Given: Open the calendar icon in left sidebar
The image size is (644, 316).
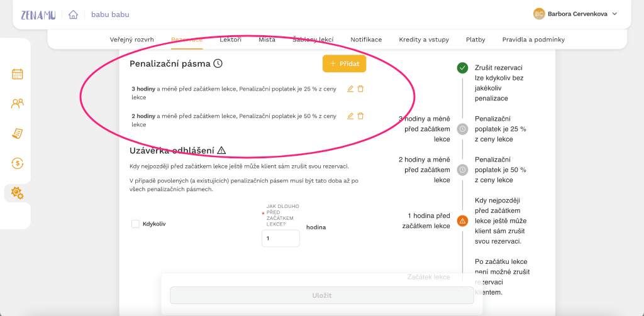Looking at the screenshot, I should click(17, 74).
